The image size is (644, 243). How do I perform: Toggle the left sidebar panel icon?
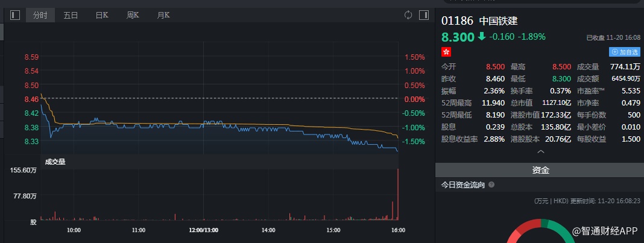point(15,15)
